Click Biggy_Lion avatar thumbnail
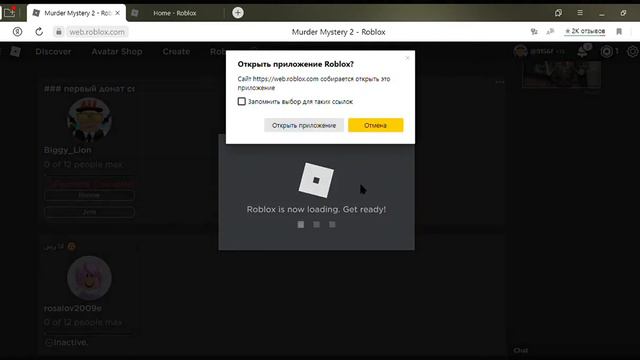The image size is (640, 360). [x=89, y=119]
